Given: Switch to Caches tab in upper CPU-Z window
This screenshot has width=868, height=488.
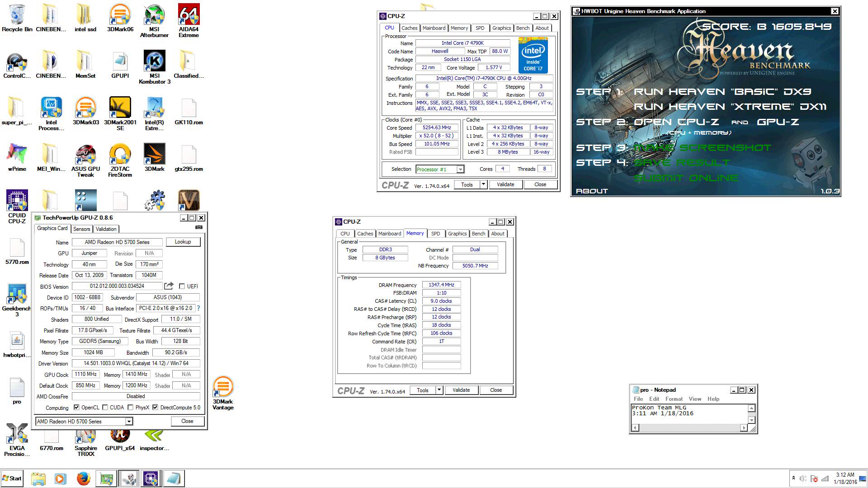Looking at the screenshot, I should 409,28.
